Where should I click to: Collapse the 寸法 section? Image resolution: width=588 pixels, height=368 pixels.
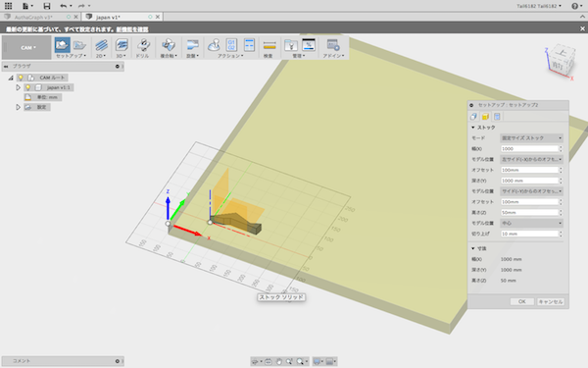tap(473, 248)
